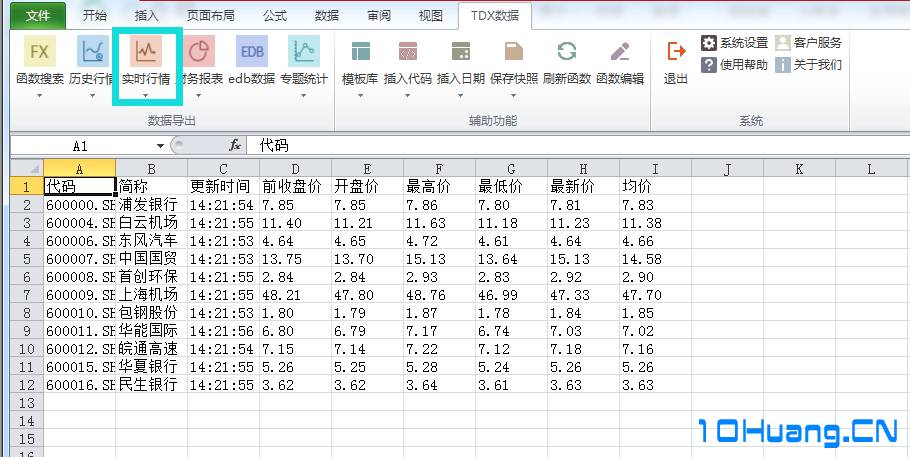Select 插入日期 insert date icon
This screenshot has height=457, width=910.
click(461, 51)
